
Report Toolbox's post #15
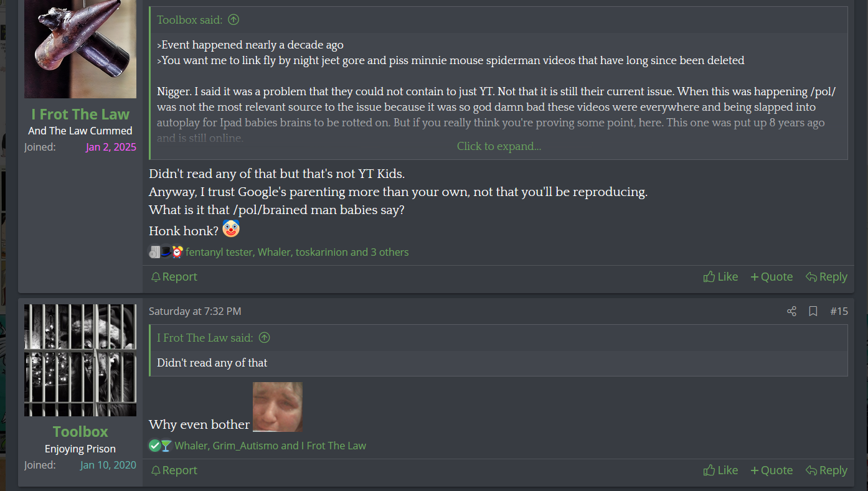point(174,470)
